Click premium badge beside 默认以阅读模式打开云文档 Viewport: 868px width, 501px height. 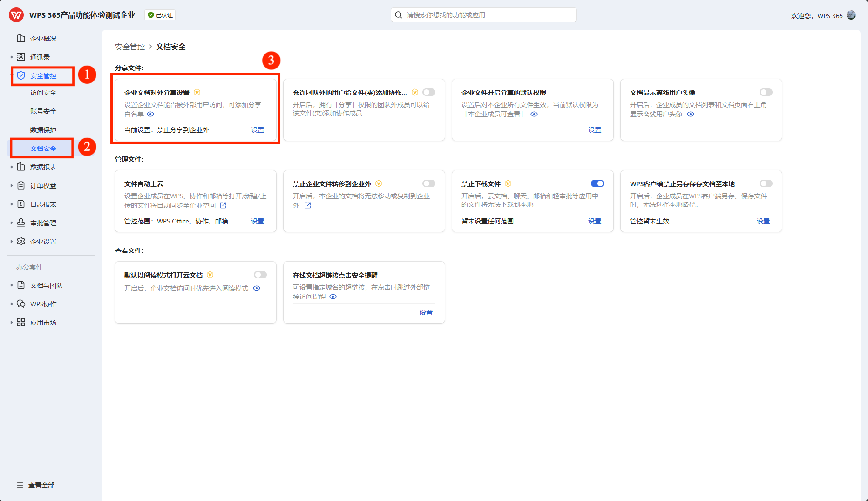pyautogui.click(x=210, y=275)
